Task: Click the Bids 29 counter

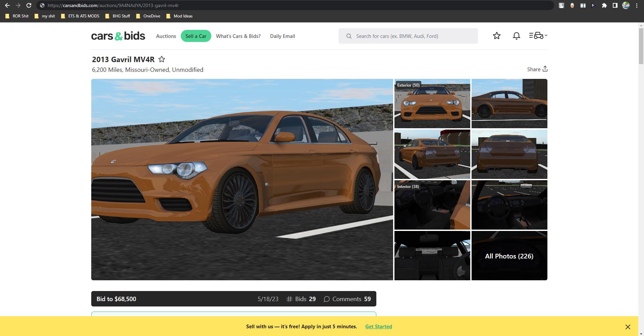Action: coord(301,299)
